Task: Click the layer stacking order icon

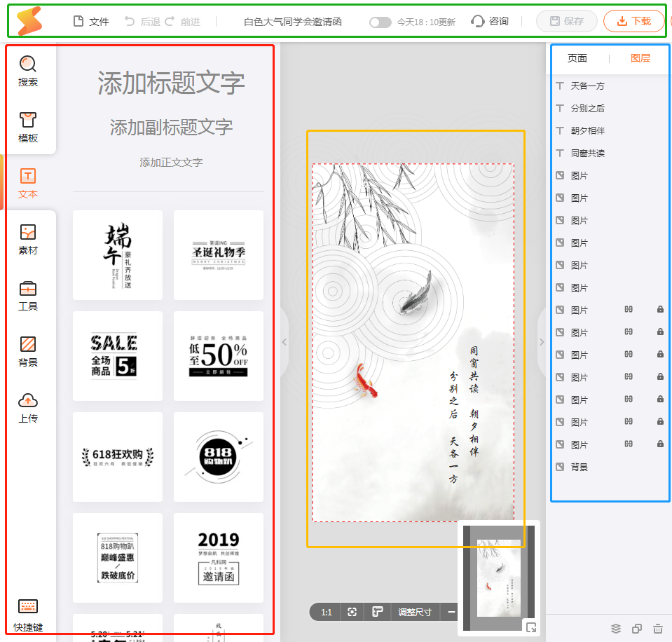Action: (x=615, y=629)
